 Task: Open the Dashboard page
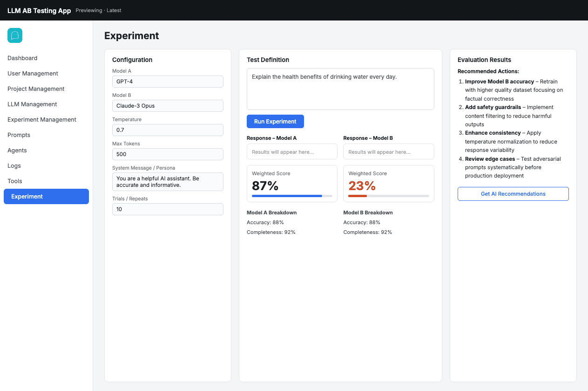(x=22, y=58)
